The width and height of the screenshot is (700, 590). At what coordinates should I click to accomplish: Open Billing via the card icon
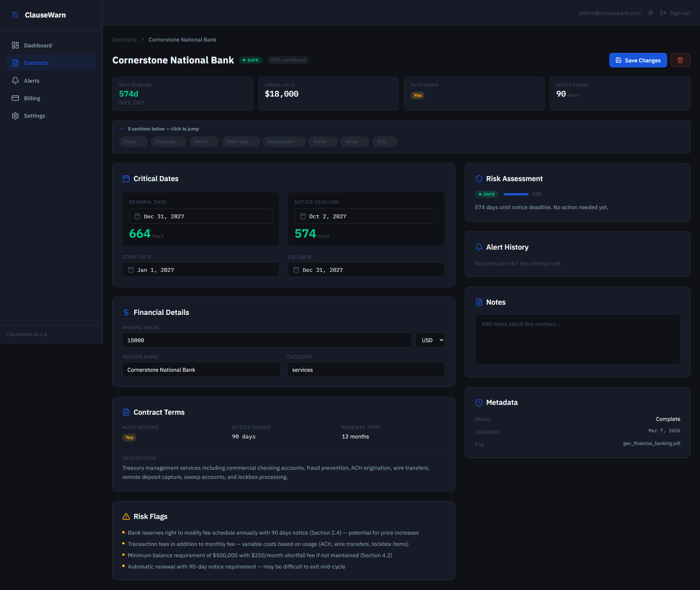(x=15, y=98)
